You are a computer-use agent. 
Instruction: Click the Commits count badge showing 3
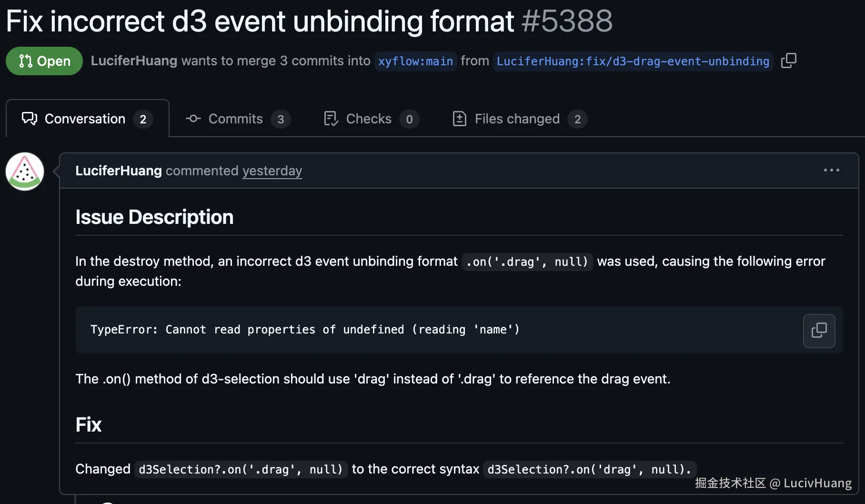[281, 119]
